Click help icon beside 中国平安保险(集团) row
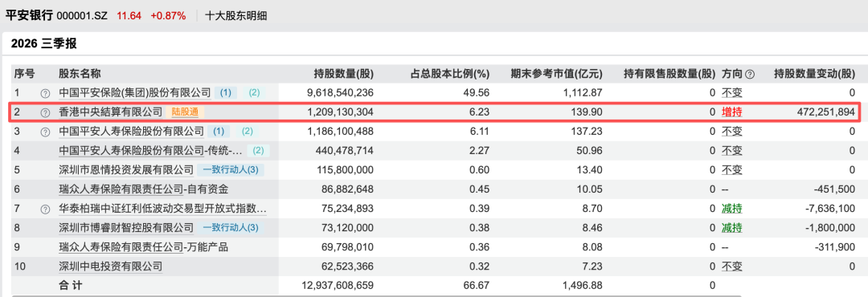Viewport: 868px width, 297px height. (45, 93)
